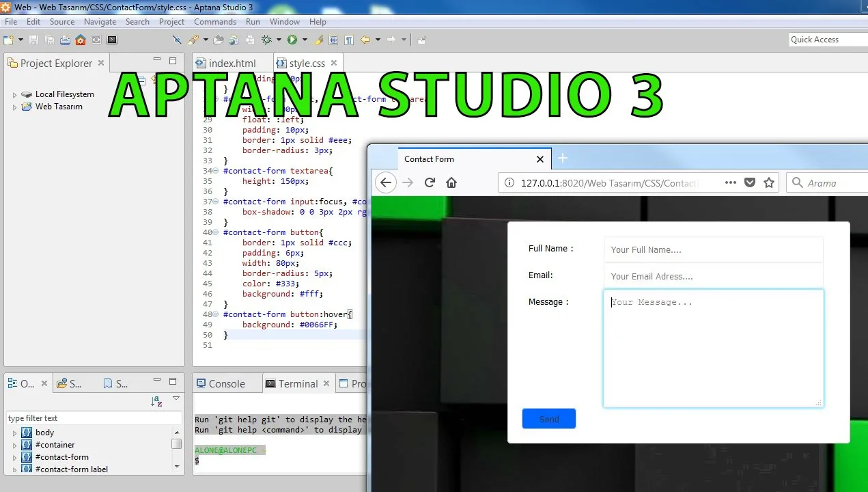Collapse the #contact-form button rule fold
The image size is (868, 492).
pyautogui.click(x=216, y=232)
